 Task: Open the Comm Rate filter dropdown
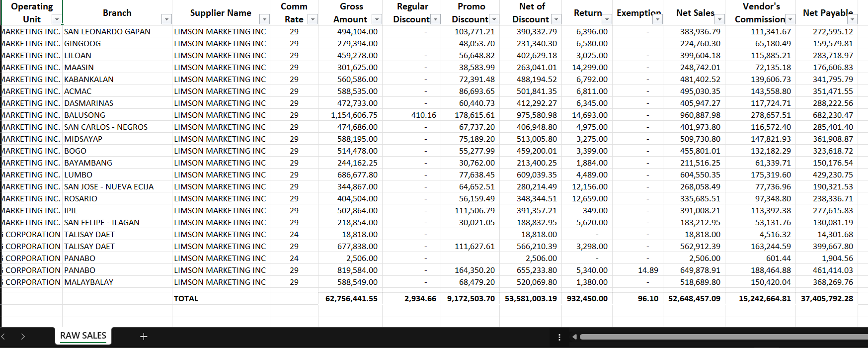coord(313,19)
